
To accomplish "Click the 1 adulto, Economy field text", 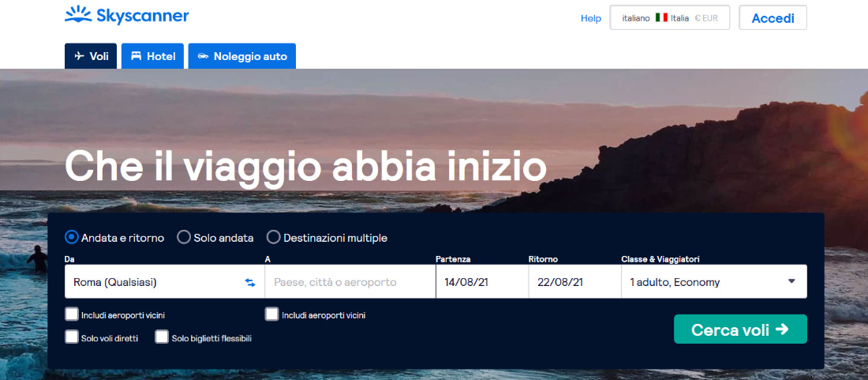I will coord(675,283).
